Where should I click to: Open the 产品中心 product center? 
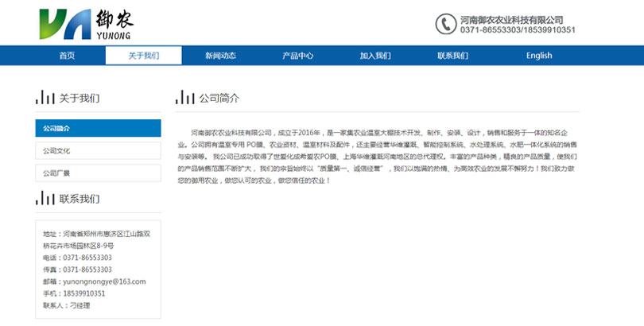(297, 56)
